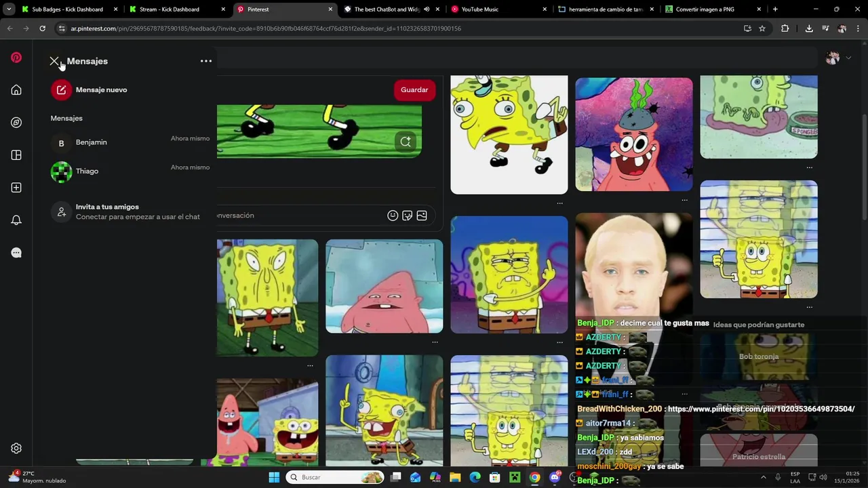
Task: Click the install app icon in the address bar
Action: pyautogui.click(x=747, y=28)
